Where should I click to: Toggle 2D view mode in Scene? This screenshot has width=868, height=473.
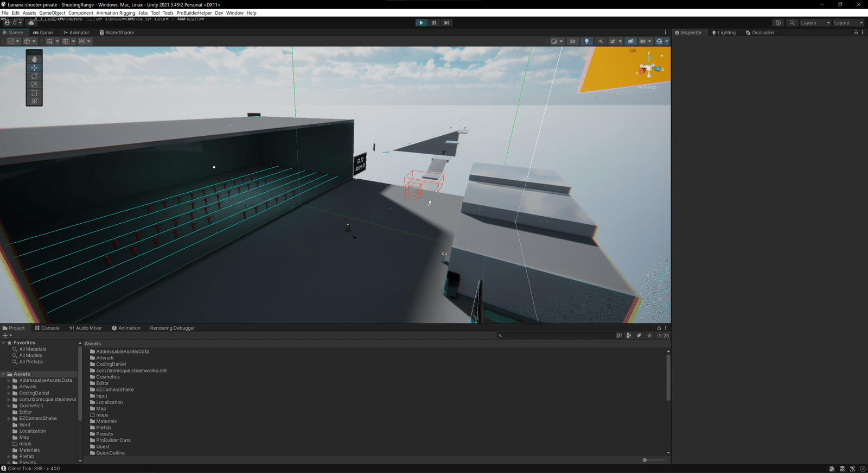572,41
